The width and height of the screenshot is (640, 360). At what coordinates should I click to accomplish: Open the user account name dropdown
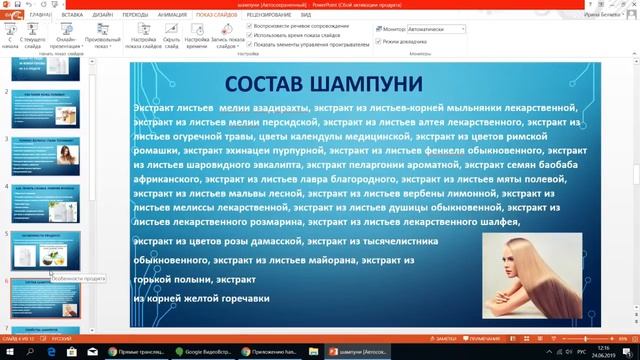[604, 15]
